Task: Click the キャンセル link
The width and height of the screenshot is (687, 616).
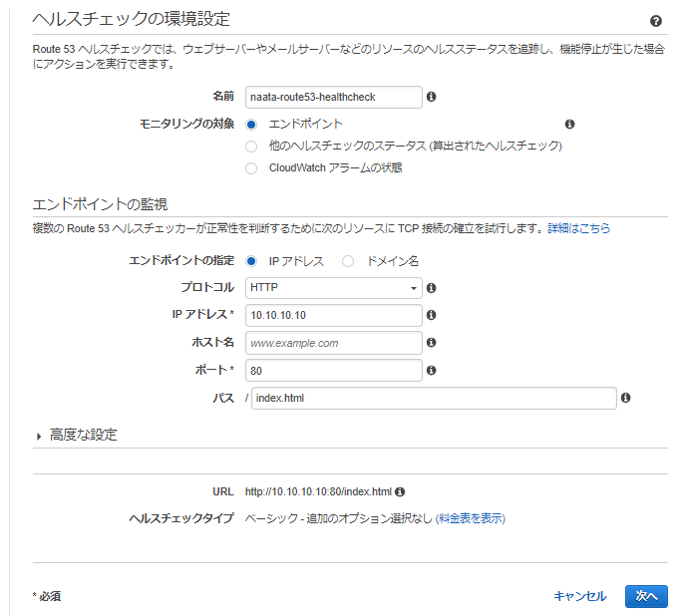Action: click(x=580, y=596)
